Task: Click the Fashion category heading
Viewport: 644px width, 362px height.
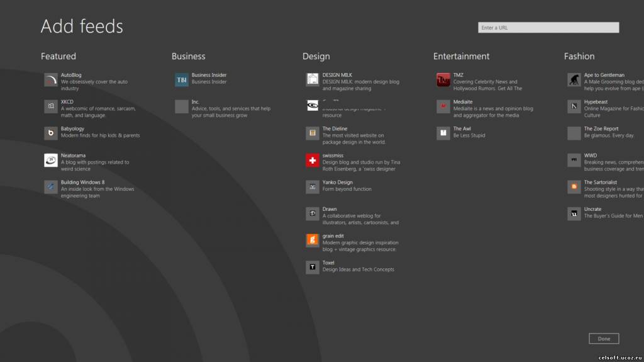Action: click(x=579, y=56)
